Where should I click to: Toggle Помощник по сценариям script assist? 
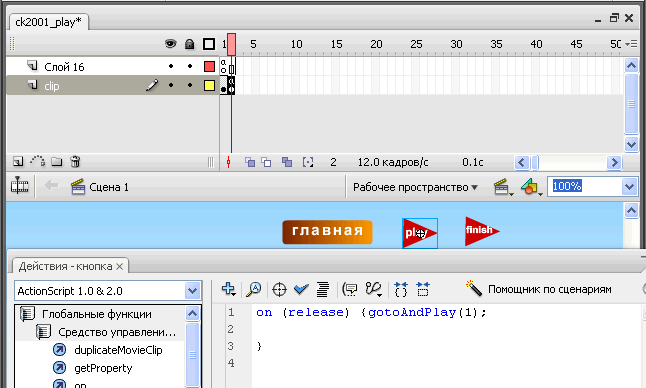(538, 290)
